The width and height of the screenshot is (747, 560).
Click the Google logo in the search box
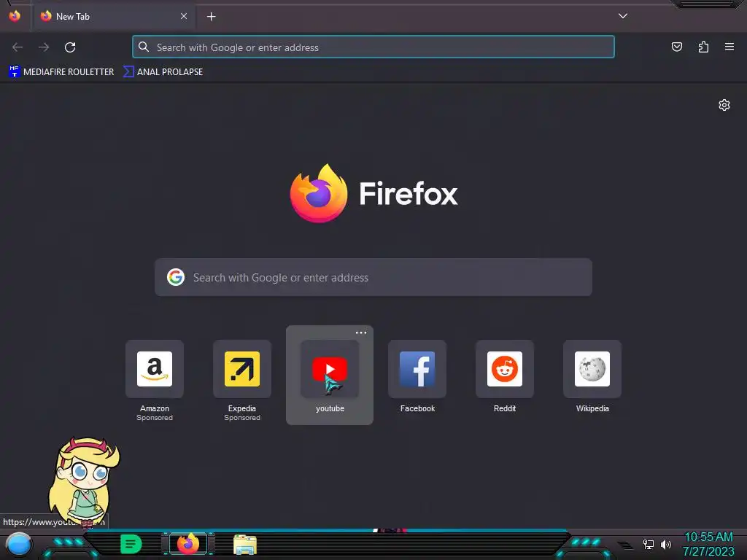pyautogui.click(x=176, y=277)
